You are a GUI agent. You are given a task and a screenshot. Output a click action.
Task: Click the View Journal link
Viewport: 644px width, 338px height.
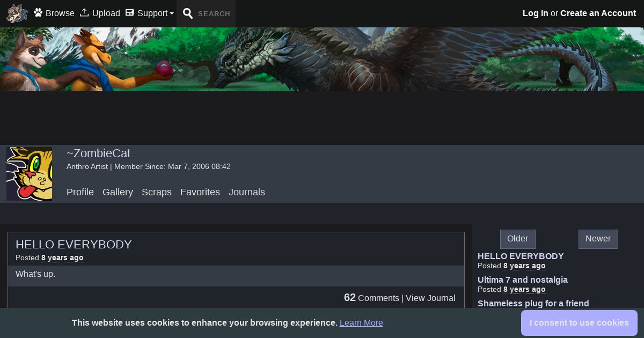point(430,298)
